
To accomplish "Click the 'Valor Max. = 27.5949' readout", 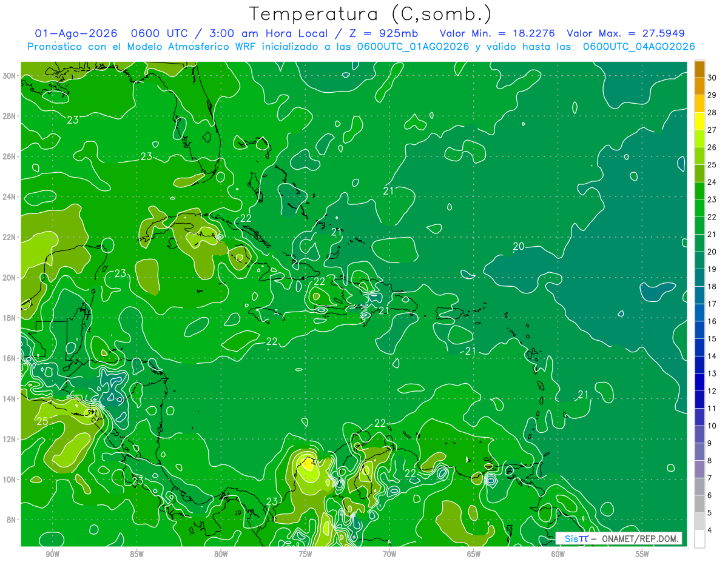I will (625, 33).
